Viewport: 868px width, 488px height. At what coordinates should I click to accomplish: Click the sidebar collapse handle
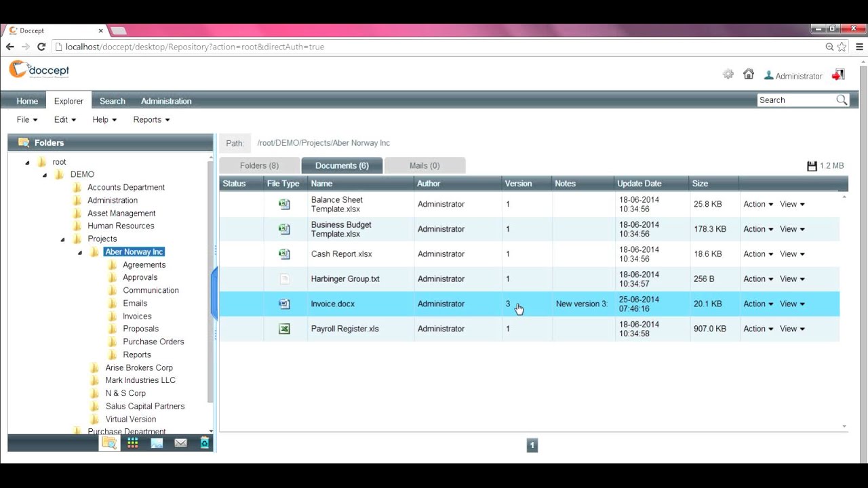coord(214,293)
